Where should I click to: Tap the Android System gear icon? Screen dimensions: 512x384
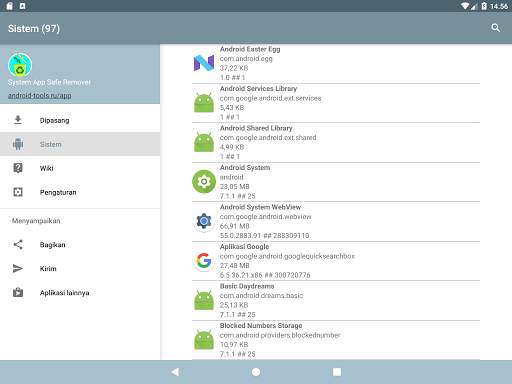(204, 182)
